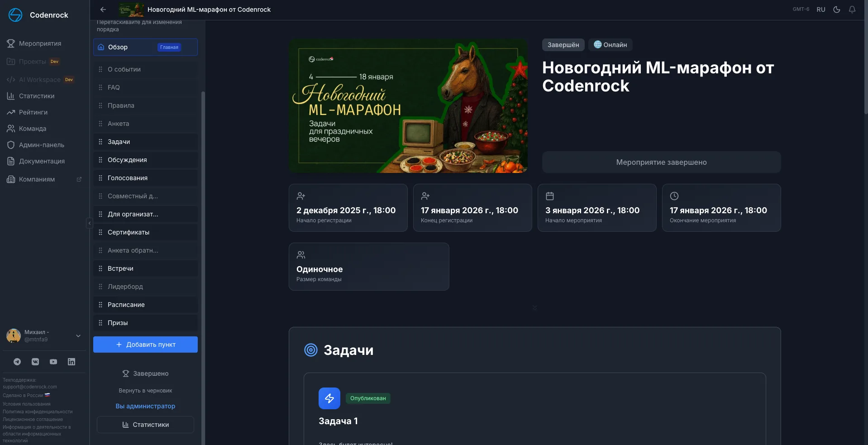868x445 pixels.
Task: Switch to the FAQ section
Action: click(x=114, y=87)
